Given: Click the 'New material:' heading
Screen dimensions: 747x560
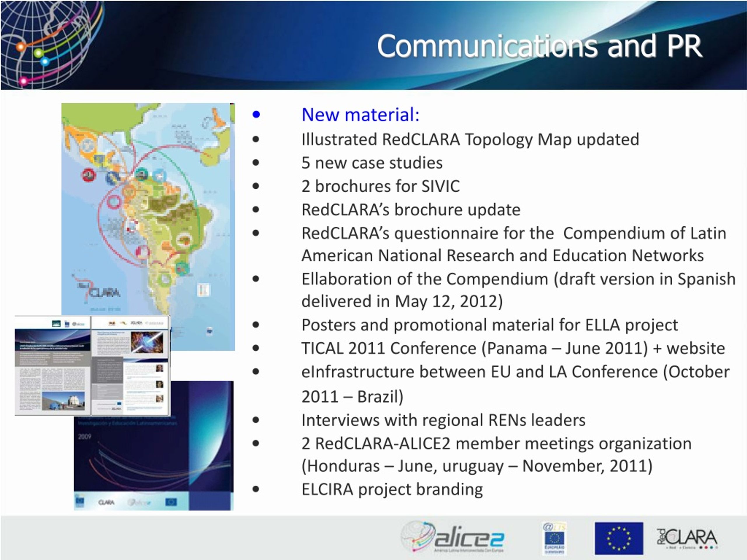Looking at the screenshot, I should 360,114.
